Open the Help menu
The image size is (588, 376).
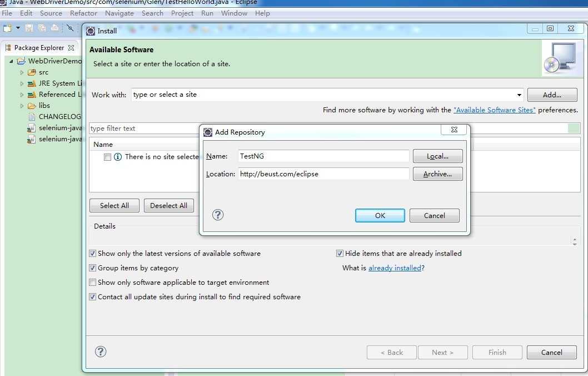(x=262, y=13)
